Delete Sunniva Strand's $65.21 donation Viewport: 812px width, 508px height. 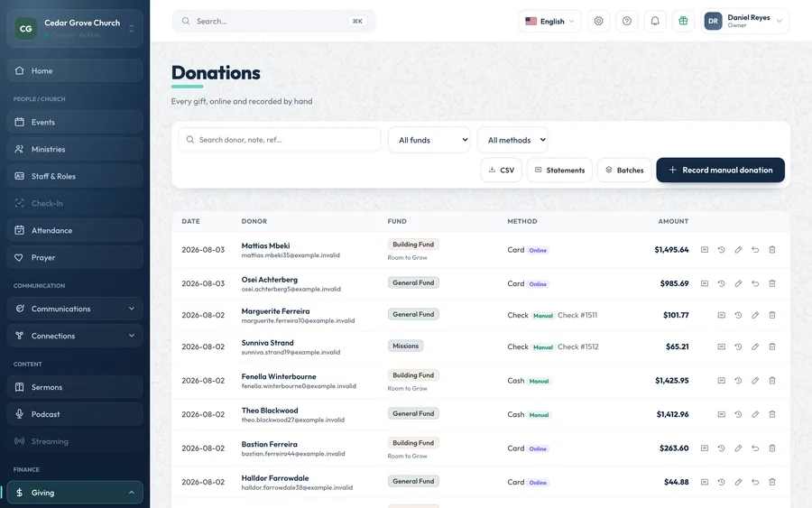point(772,346)
